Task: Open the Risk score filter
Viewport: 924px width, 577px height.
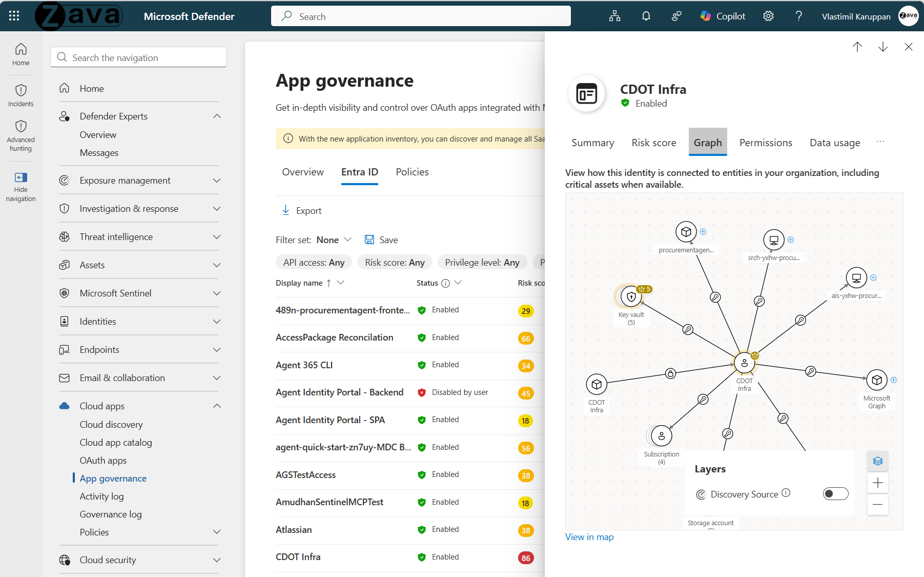Action: [x=395, y=263]
